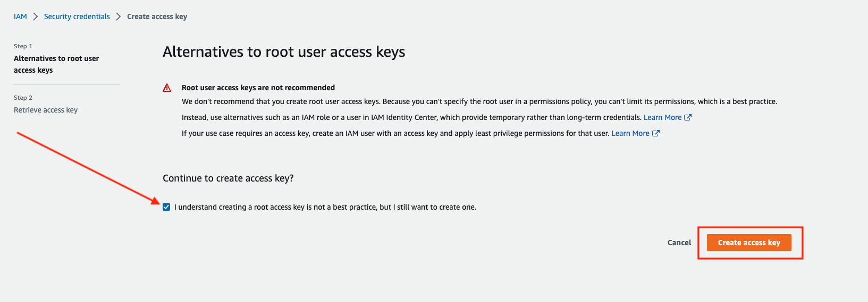Open Learn More about temporary credentials alternatives
The height and width of the screenshot is (302, 868).
tap(662, 117)
